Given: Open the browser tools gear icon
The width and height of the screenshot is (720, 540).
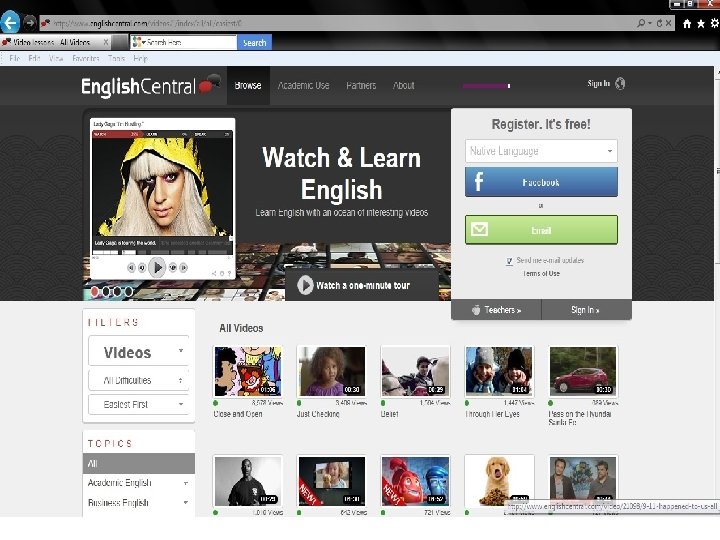Looking at the screenshot, I should [x=714, y=23].
